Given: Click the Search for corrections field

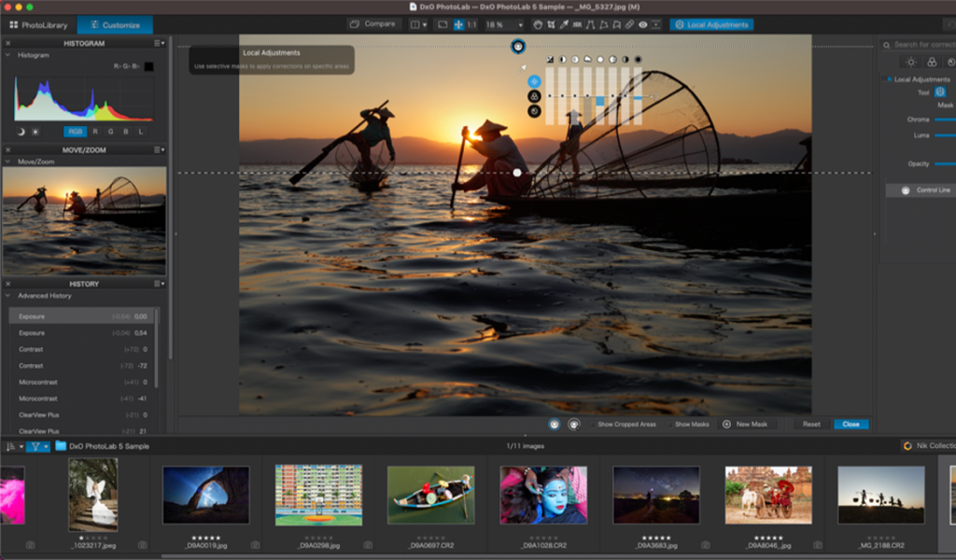Looking at the screenshot, I should (x=920, y=45).
